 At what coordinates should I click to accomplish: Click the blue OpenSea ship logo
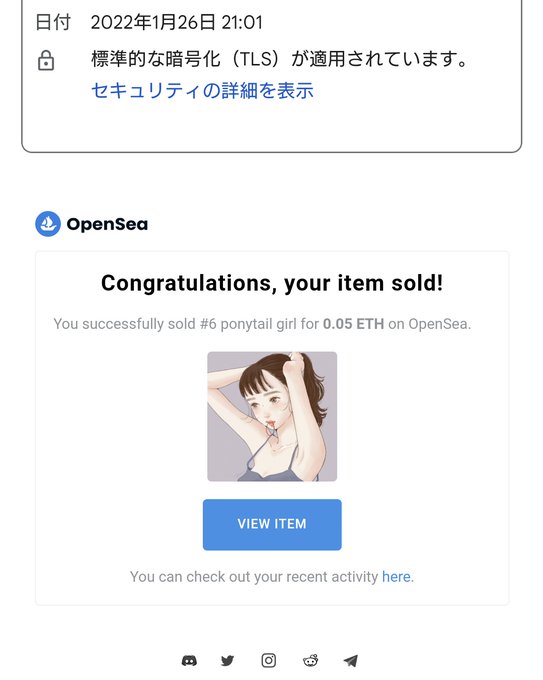(x=48, y=224)
